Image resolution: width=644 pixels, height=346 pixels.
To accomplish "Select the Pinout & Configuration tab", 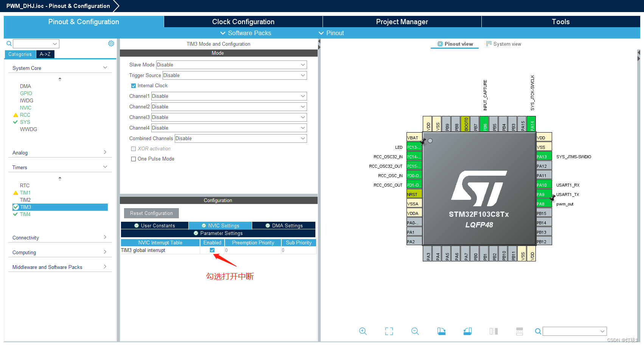I will [x=84, y=22].
